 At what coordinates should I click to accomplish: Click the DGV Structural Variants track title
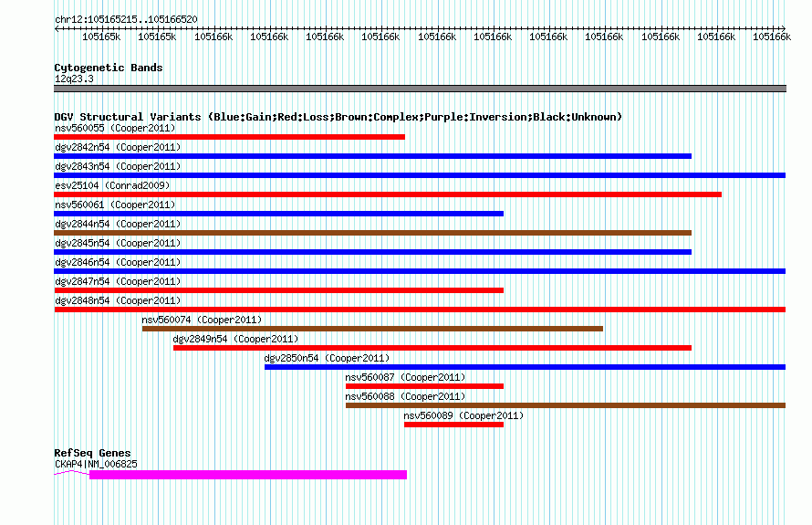(x=338, y=117)
